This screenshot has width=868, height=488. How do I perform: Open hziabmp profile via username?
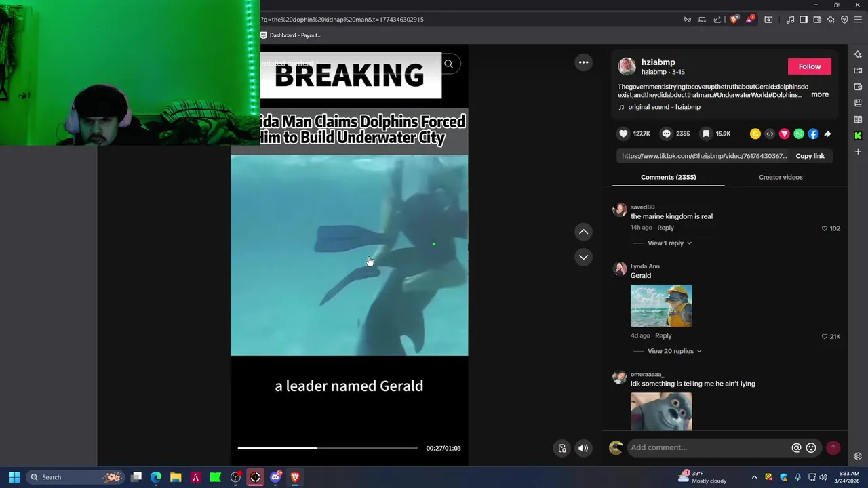[x=658, y=62]
